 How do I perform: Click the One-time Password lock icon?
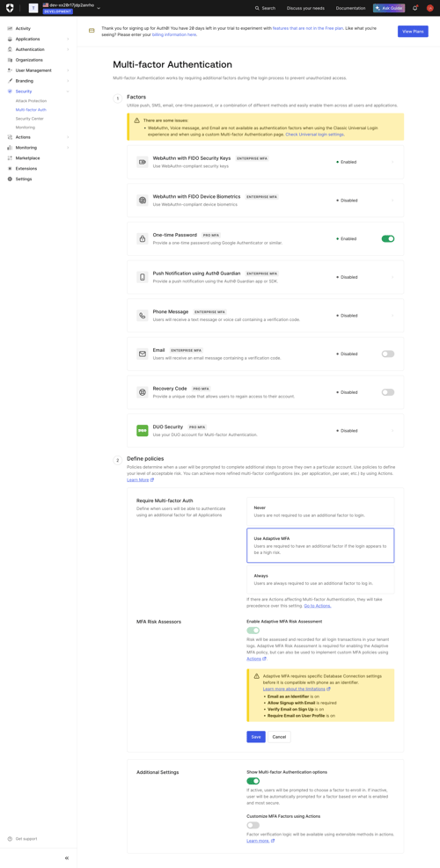coord(143,238)
